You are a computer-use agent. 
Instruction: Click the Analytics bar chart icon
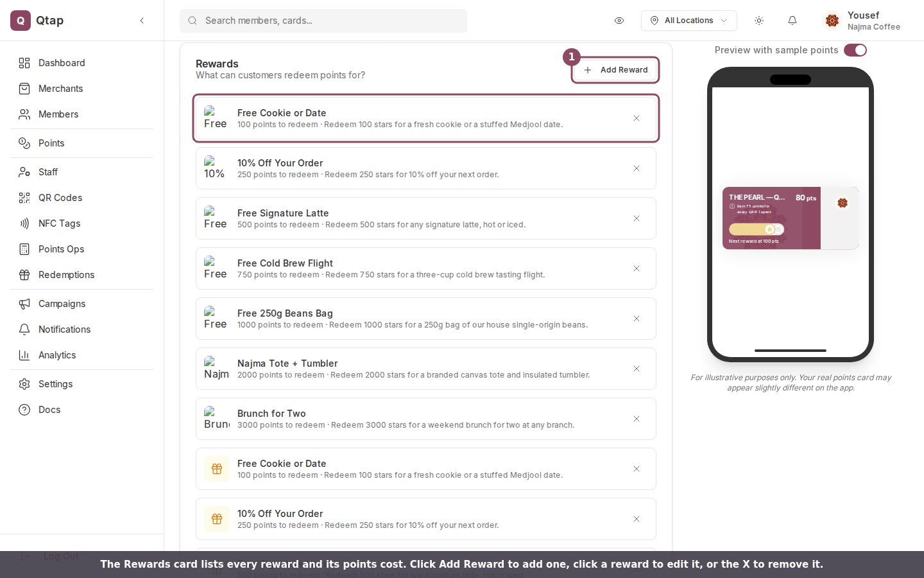click(24, 355)
